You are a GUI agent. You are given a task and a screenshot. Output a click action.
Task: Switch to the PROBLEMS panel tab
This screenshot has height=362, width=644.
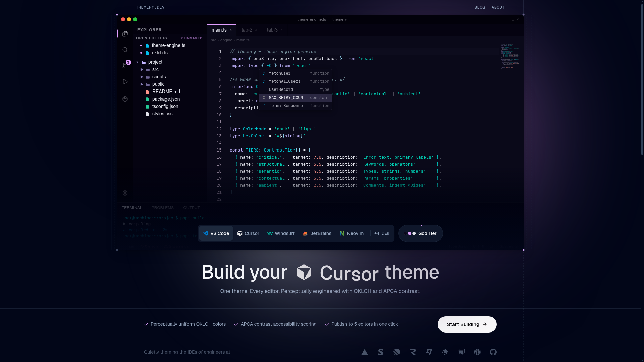(163, 208)
